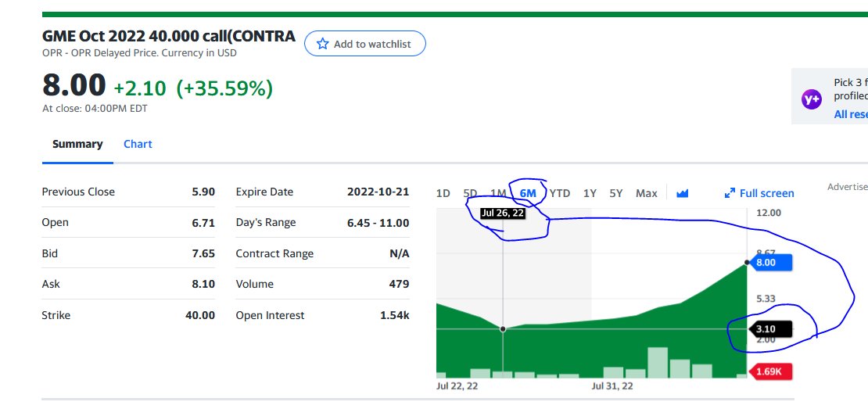This screenshot has width=868, height=416.
Task: Click the 3.10 crosshair price label
Action: click(x=771, y=329)
